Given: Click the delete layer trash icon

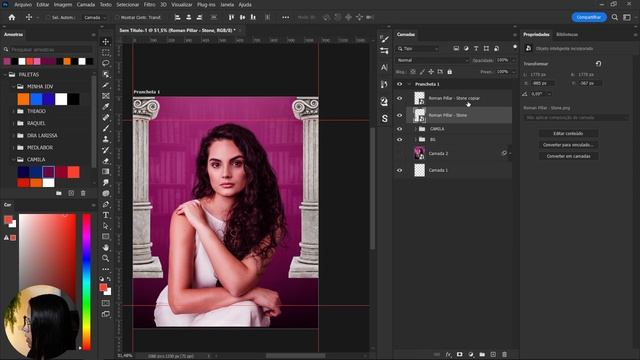Looking at the screenshot, I should click(x=504, y=354).
